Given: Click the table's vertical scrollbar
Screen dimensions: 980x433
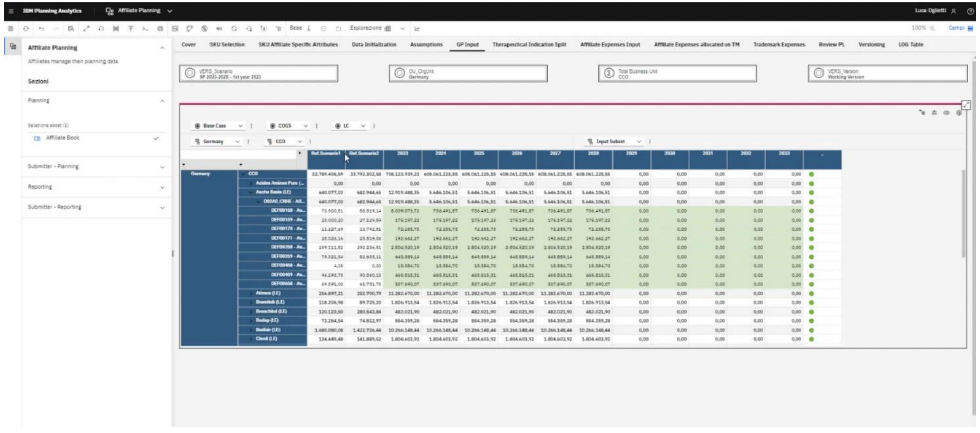Looking at the screenshot, I should [x=964, y=213].
